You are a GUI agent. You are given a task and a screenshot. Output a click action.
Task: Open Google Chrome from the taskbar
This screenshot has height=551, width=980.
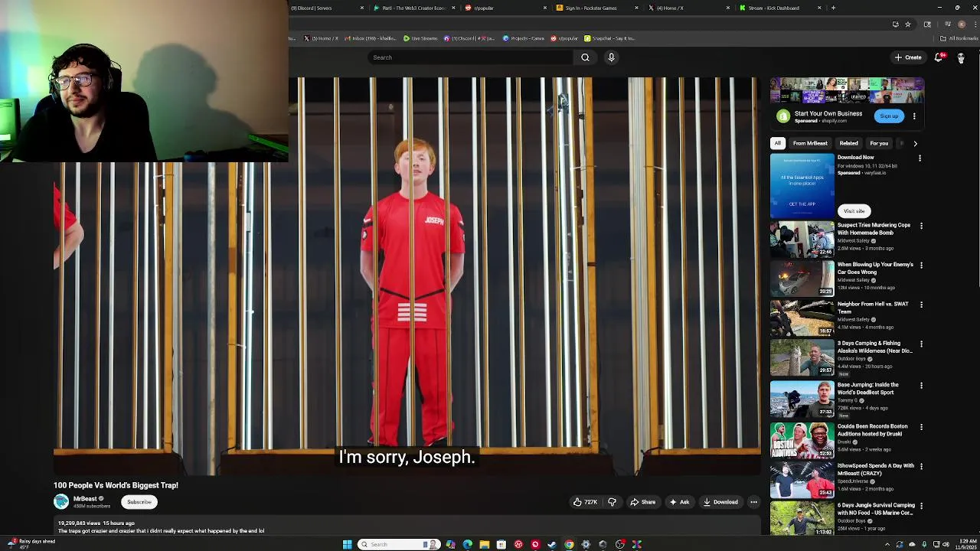pyautogui.click(x=569, y=544)
